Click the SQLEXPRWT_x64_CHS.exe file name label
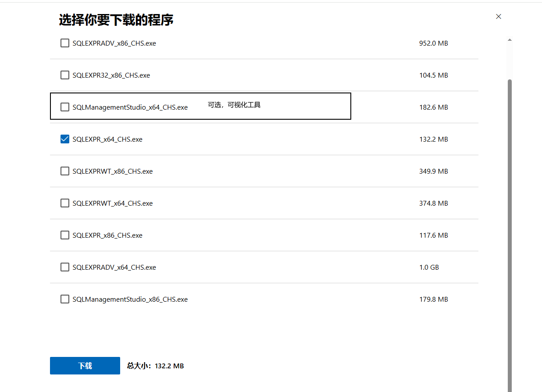 click(x=113, y=203)
